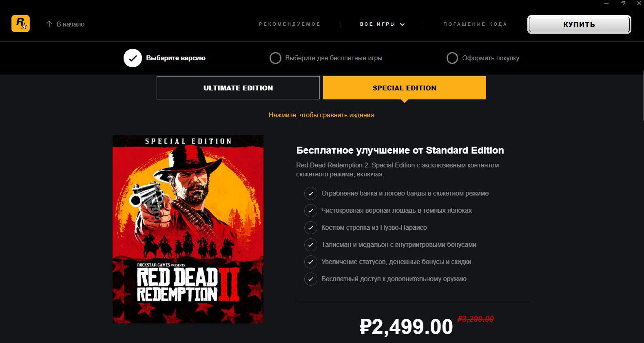Screen dimensions: 644x343
Task: Click checkmark icon beside Увеличение статусов
Action: pos(311,262)
